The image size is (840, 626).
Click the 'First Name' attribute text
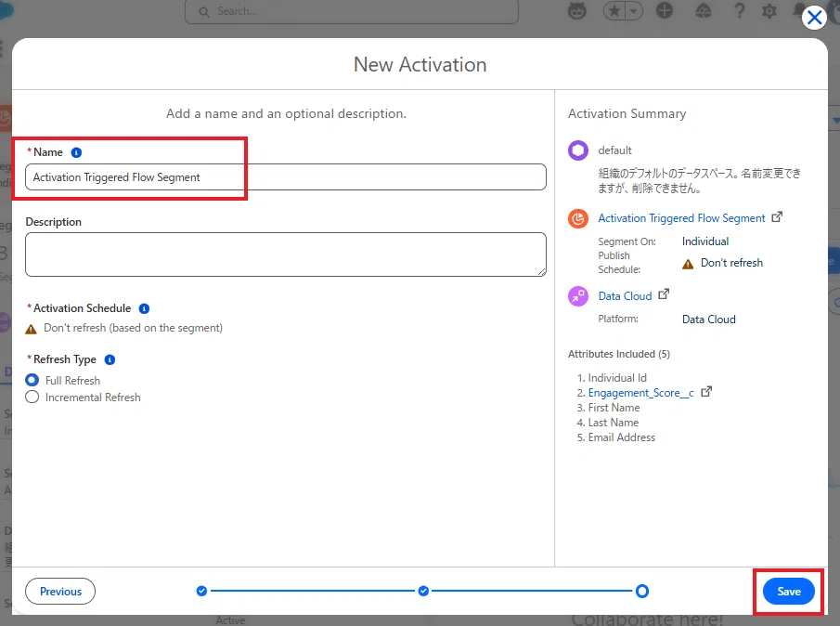(x=614, y=408)
